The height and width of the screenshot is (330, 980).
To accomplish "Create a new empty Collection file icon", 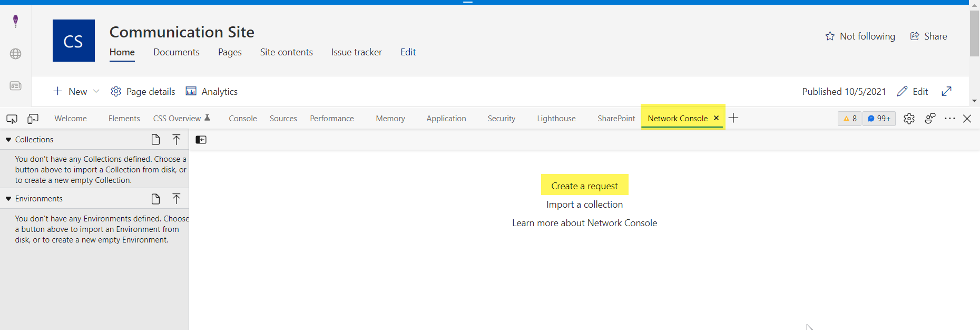I will pos(155,140).
